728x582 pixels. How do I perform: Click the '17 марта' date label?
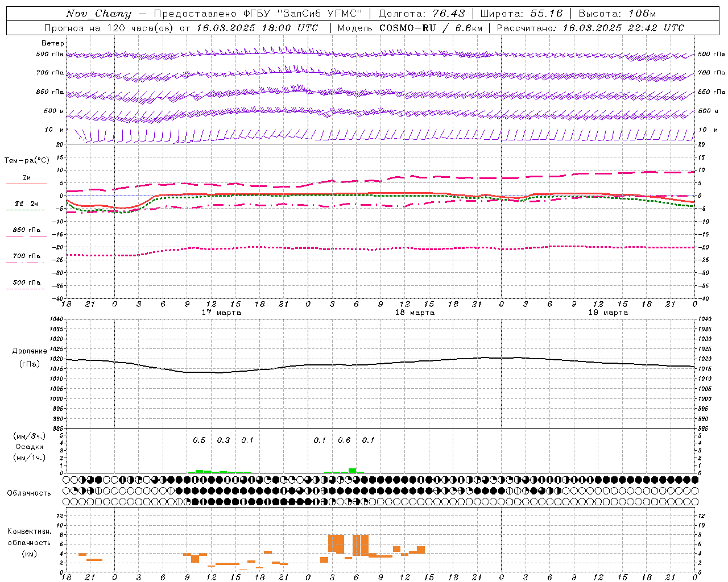[222, 313]
